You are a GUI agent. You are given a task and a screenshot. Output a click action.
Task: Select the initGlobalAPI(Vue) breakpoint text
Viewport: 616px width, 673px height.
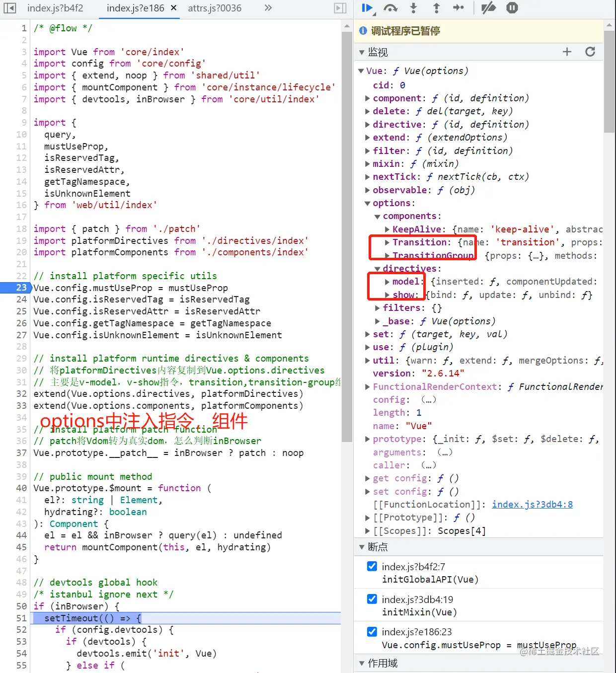(430, 580)
